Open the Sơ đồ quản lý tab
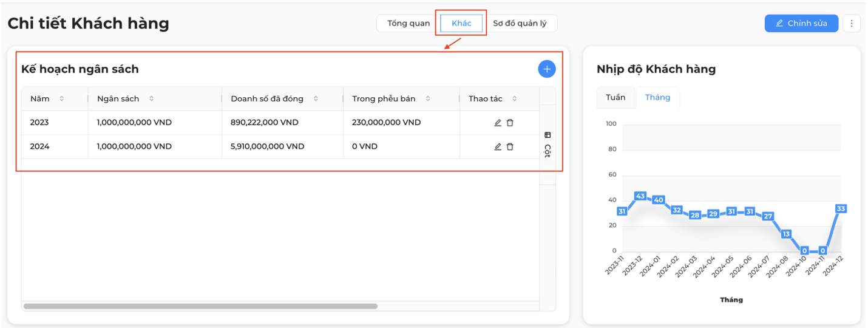Viewport: 868px width, 328px height. pyautogui.click(x=520, y=23)
